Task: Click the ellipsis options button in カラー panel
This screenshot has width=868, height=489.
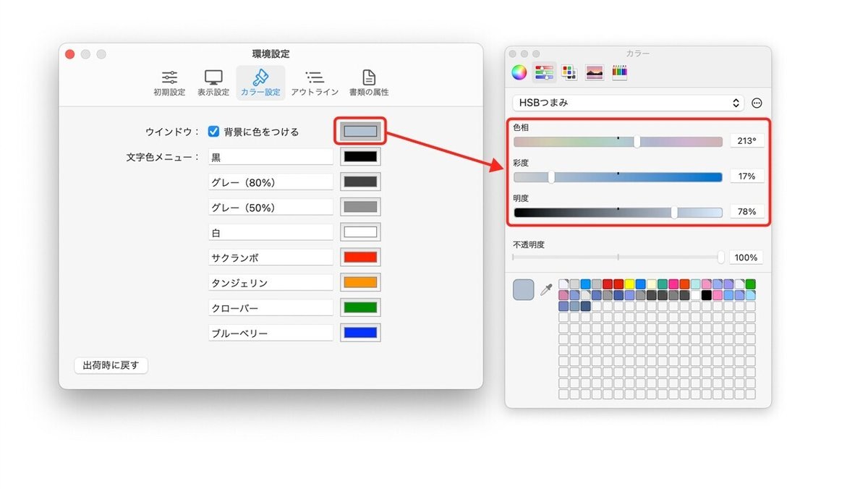Action: 757,103
